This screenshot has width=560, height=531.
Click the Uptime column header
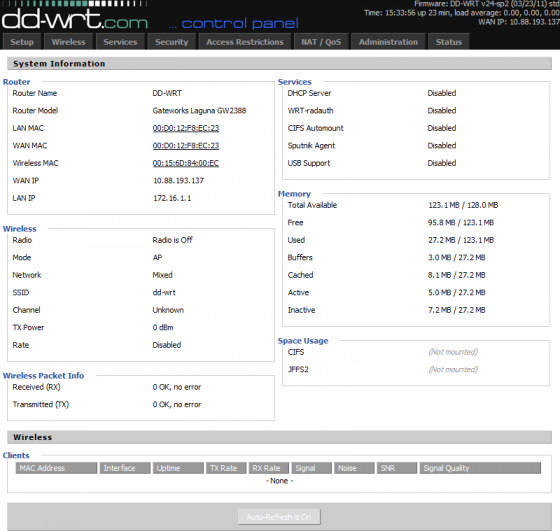click(178, 468)
